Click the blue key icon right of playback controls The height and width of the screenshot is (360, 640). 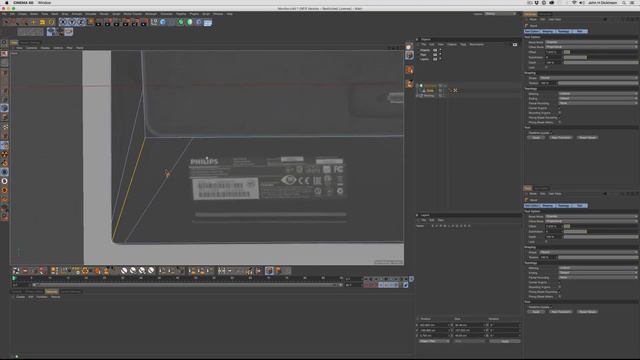tap(406, 285)
